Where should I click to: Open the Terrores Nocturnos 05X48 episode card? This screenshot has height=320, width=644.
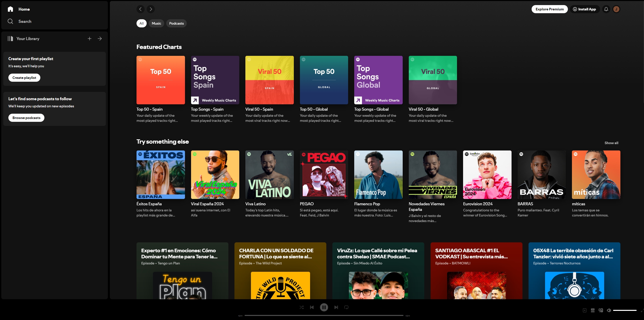[x=574, y=271]
